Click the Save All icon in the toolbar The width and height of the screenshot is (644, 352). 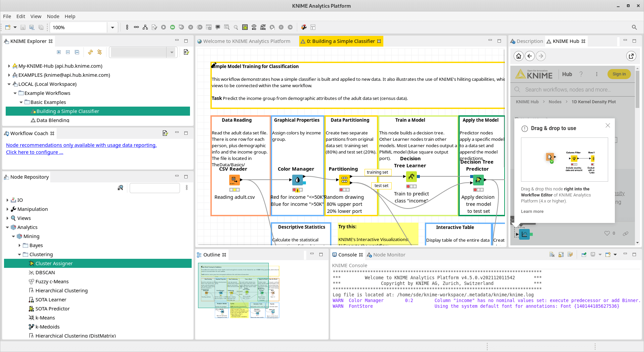41,27
